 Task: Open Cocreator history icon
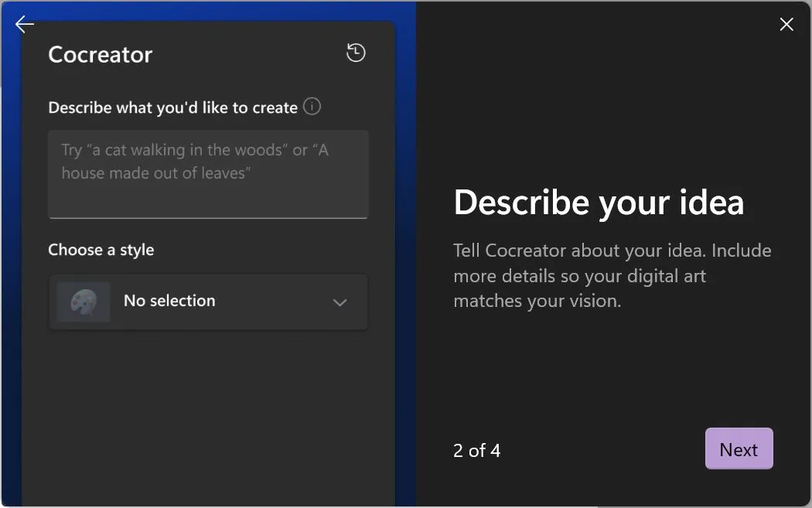click(x=356, y=53)
